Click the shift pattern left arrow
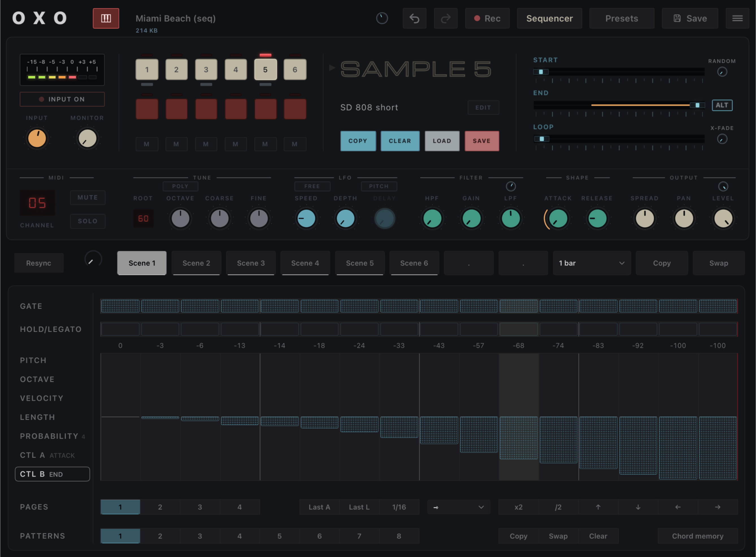 [677, 507]
